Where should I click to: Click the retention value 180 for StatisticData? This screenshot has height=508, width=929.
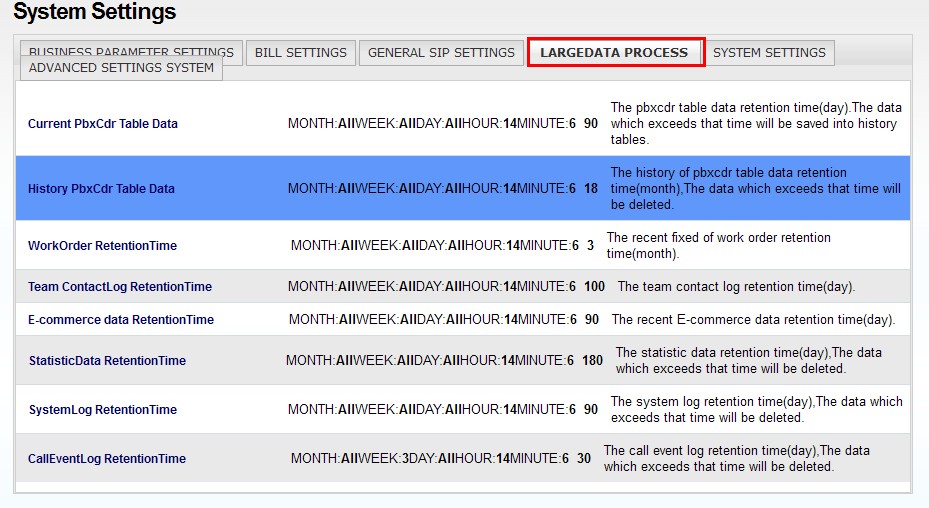pos(592,361)
